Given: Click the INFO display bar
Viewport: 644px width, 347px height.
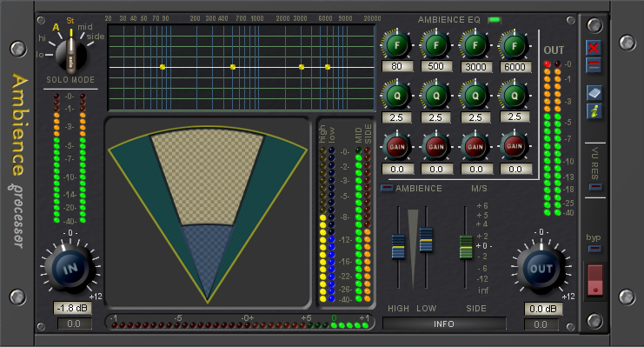Looking at the screenshot, I should click(x=444, y=324).
